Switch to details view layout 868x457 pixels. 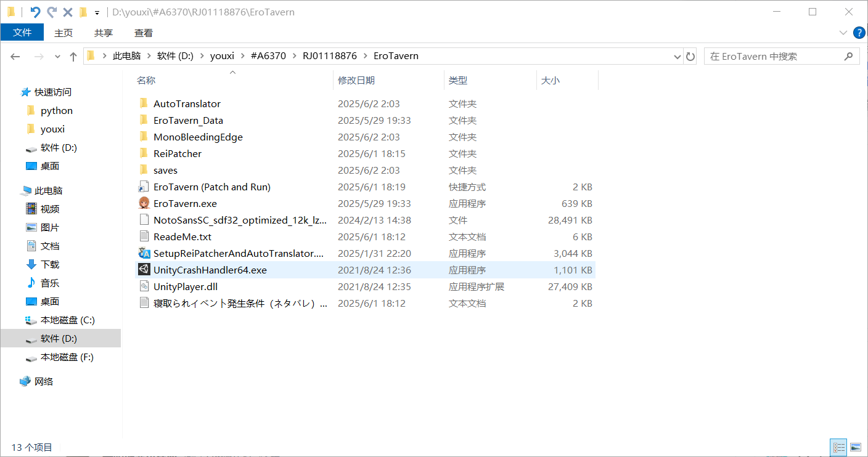coord(839,447)
